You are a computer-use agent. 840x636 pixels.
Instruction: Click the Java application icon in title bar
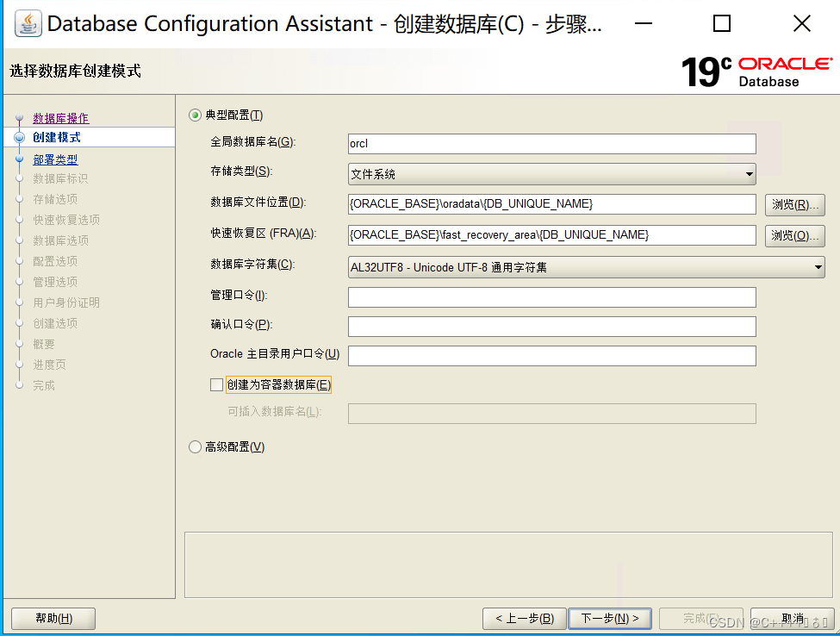coord(28,23)
